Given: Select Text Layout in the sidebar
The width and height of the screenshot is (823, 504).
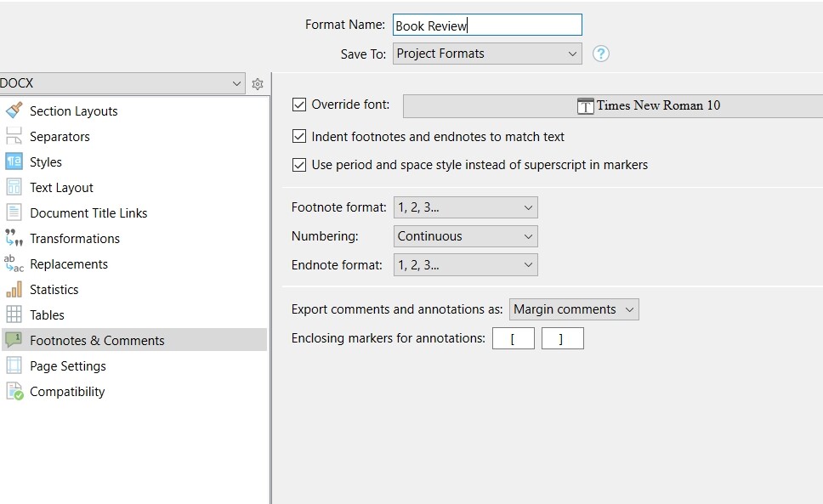Looking at the screenshot, I should [61, 187].
